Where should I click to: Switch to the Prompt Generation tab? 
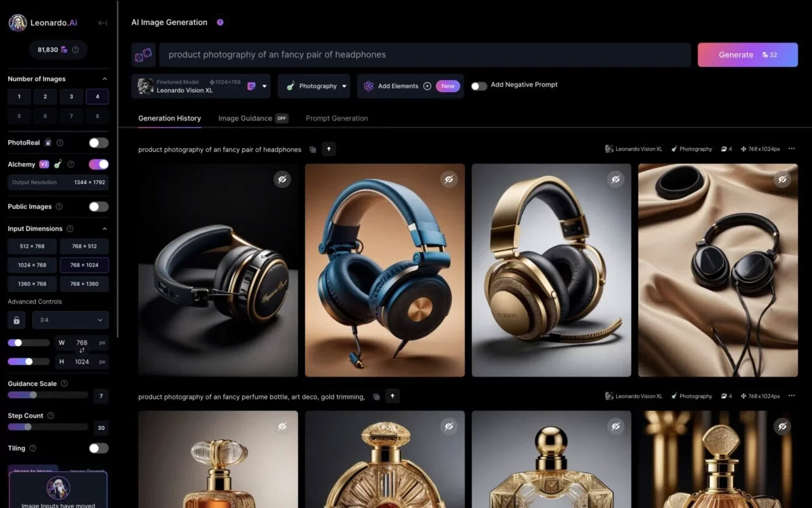pyautogui.click(x=337, y=118)
